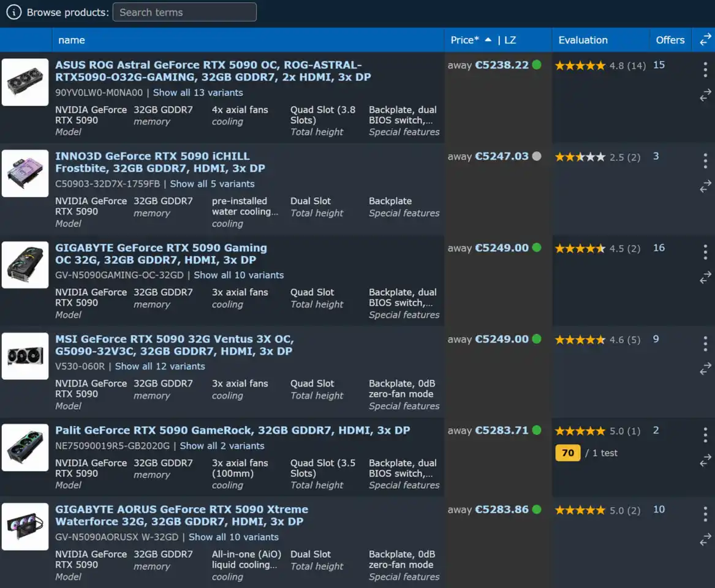Open the ASUS ROG Astral RTX 5090 thumbnail
715x588 pixels.
click(25, 82)
